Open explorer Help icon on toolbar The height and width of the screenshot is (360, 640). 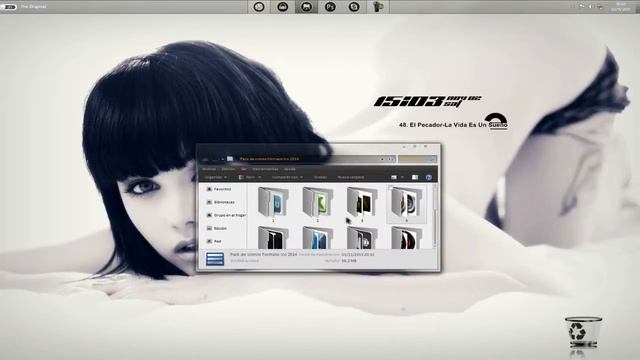429,177
